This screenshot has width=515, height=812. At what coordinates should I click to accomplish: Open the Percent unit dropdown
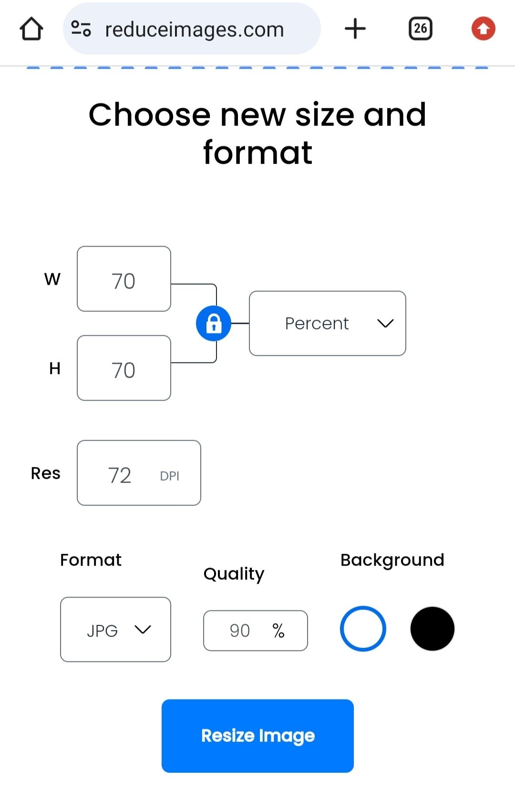click(328, 323)
